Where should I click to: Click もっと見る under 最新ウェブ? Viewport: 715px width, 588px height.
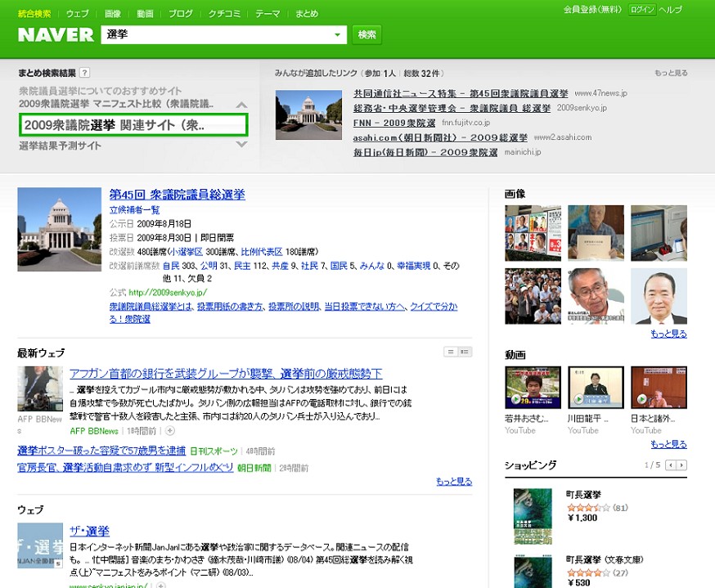point(454,482)
